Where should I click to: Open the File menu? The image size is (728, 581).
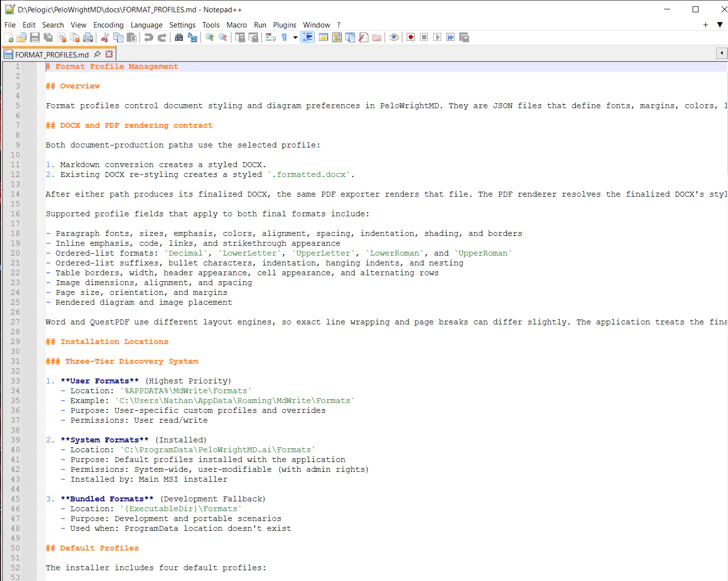(10, 25)
